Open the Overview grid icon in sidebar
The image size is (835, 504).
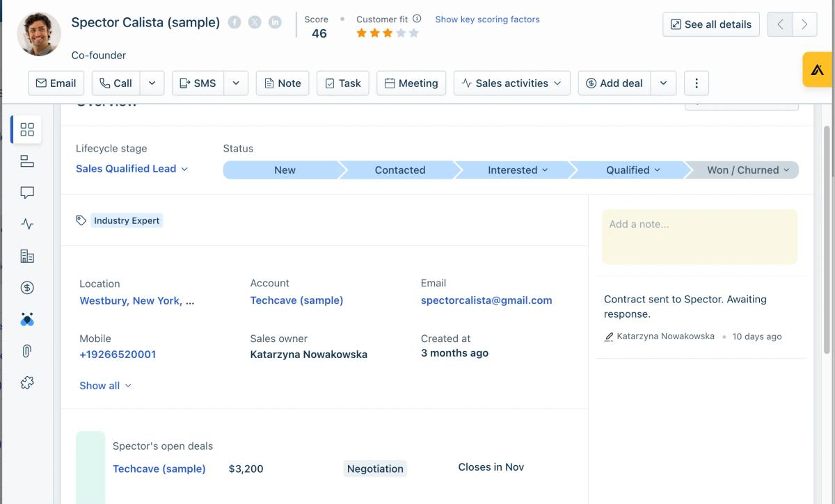27,129
